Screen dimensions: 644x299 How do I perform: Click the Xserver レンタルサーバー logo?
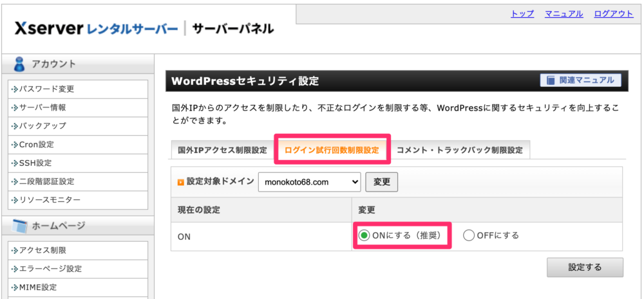97,29
